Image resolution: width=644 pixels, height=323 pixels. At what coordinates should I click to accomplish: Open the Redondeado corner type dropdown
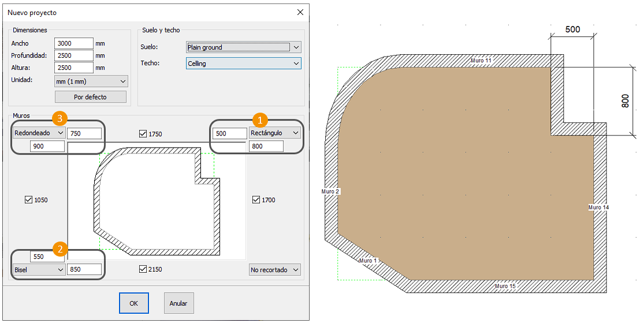tap(39, 133)
